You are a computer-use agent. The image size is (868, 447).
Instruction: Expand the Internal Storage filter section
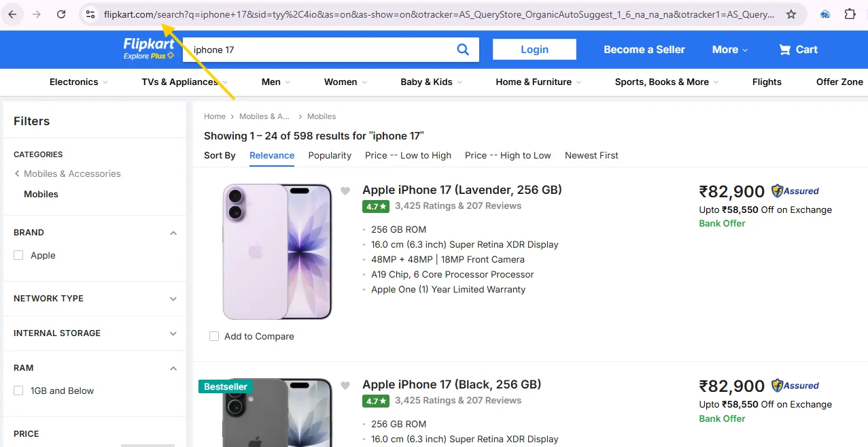[x=172, y=333]
